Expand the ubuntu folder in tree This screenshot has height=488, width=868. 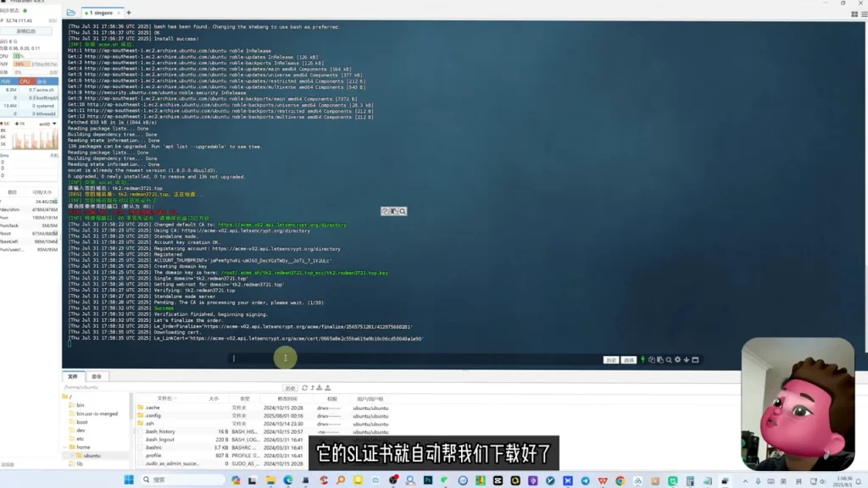(x=73, y=455)
